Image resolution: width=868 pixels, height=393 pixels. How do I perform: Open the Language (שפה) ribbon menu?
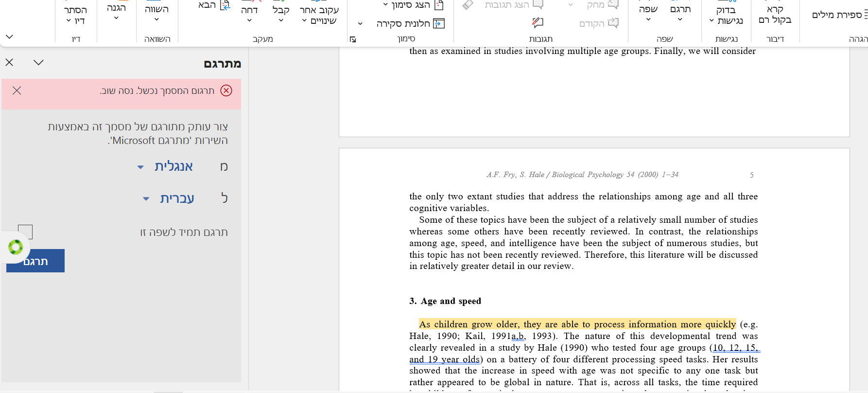point(648,14)
